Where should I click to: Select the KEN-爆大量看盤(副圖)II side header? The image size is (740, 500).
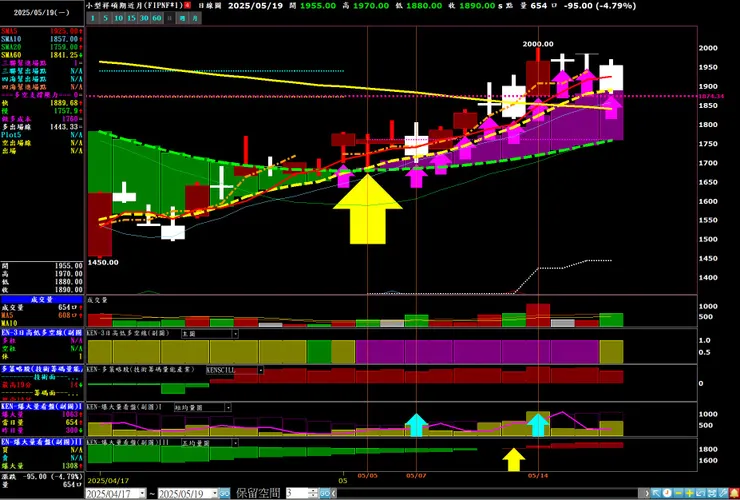(42, 442)
